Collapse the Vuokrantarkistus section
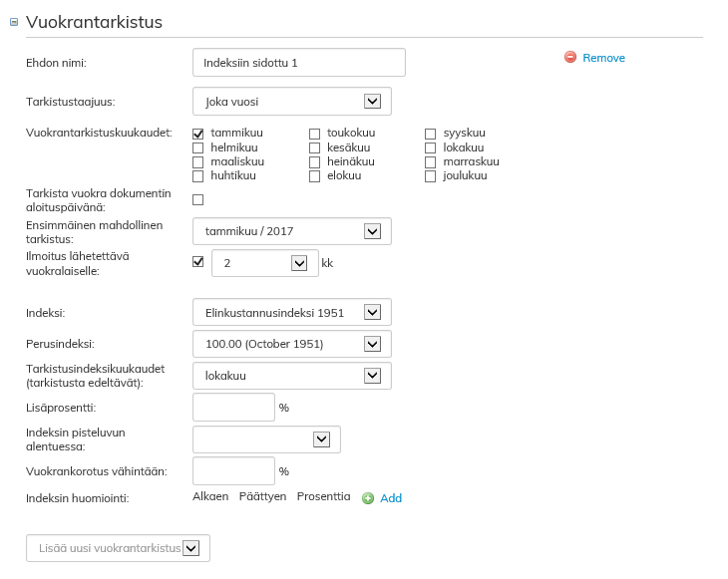This screenshot has width=728, height=579. click(x=14, y=22)
